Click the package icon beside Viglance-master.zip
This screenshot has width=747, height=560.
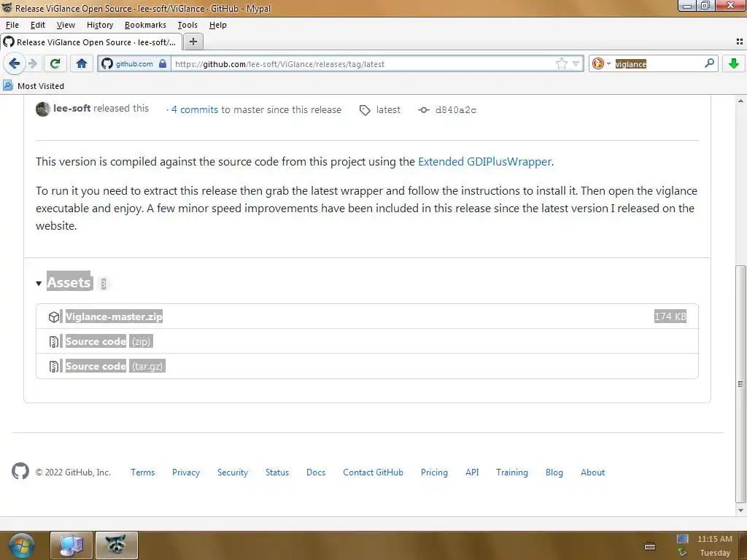click(54, 316)
